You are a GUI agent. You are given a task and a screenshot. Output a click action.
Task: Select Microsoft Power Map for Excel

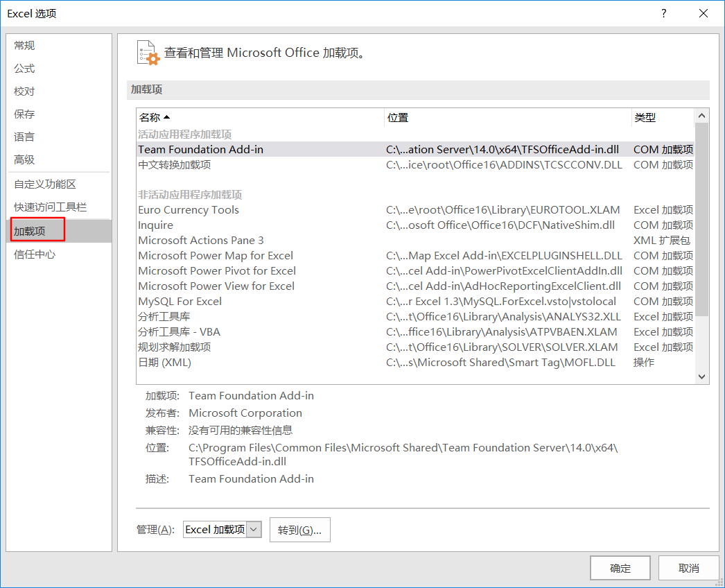coord(416,255)
